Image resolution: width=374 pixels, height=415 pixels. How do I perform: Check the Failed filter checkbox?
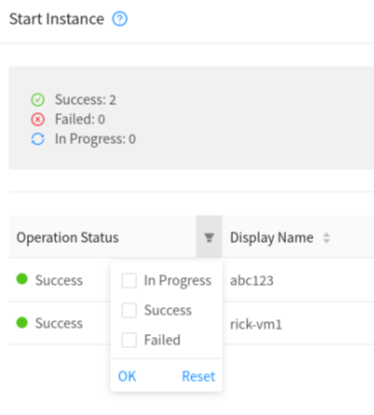click(129, 340)
